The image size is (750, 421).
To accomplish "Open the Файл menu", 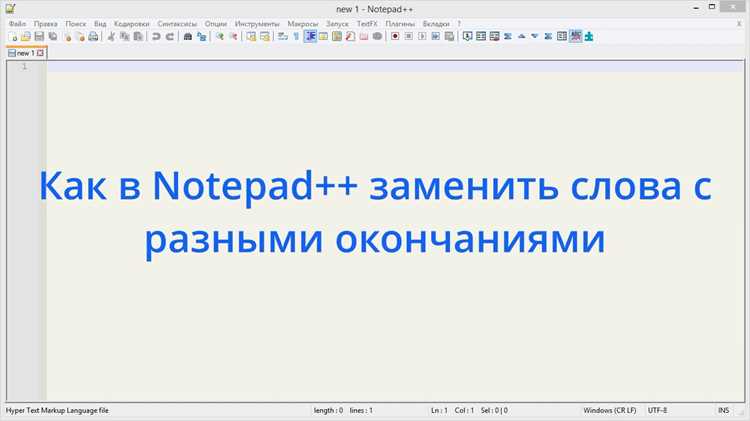I will (17, 23).
